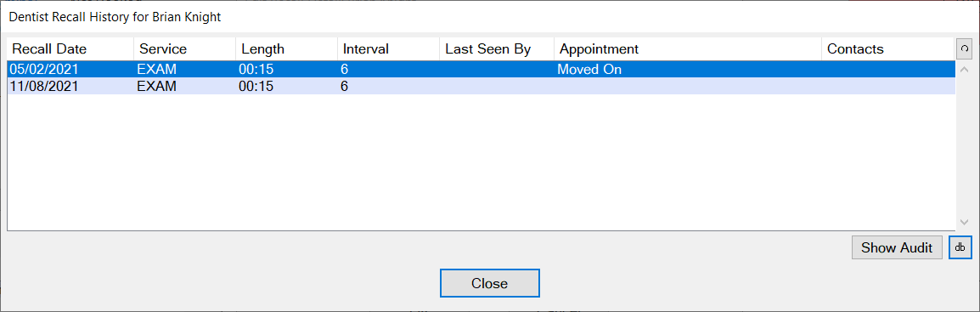Click the Length column header
This screenshot has width=980, height=312.
(287, 48)
